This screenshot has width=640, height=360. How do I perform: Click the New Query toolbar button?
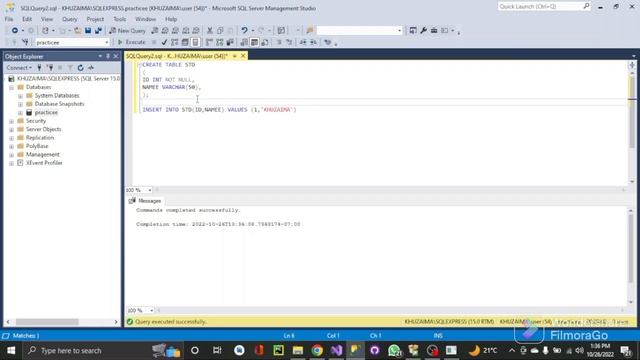pos(127,31)
